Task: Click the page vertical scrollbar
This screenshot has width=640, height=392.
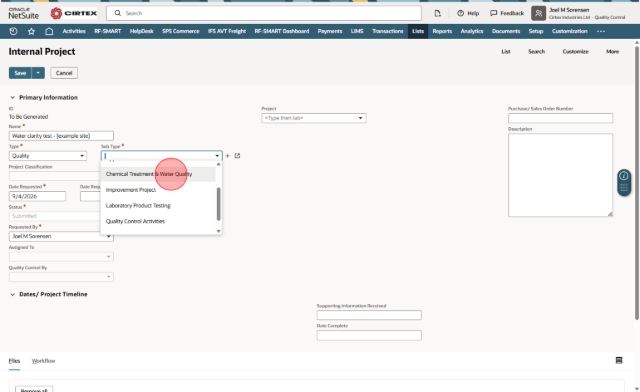Action: pos(637,183)
